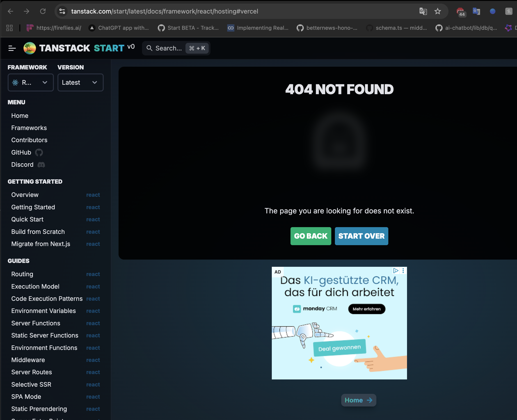Click the TanStack palm island logo

tap(30, 48)
